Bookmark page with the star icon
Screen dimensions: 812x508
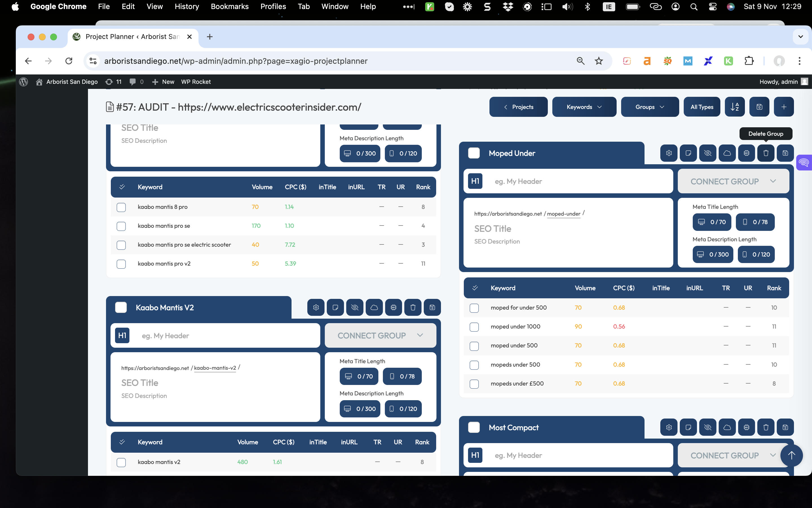[599, 61]
